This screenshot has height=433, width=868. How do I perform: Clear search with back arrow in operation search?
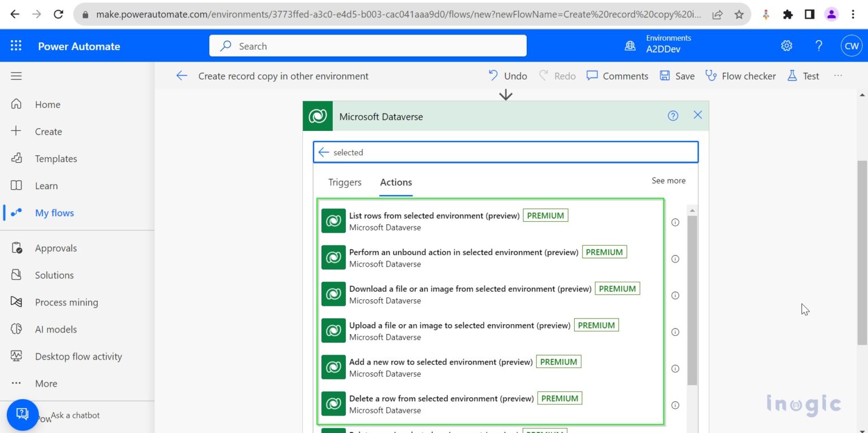[323, 152]
